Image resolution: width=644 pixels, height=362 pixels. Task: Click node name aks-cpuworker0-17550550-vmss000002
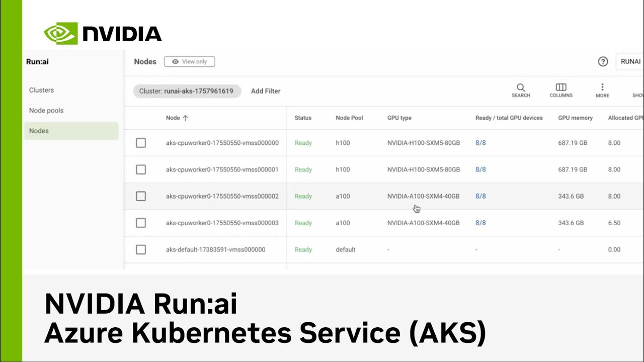(x=222, y=196)
